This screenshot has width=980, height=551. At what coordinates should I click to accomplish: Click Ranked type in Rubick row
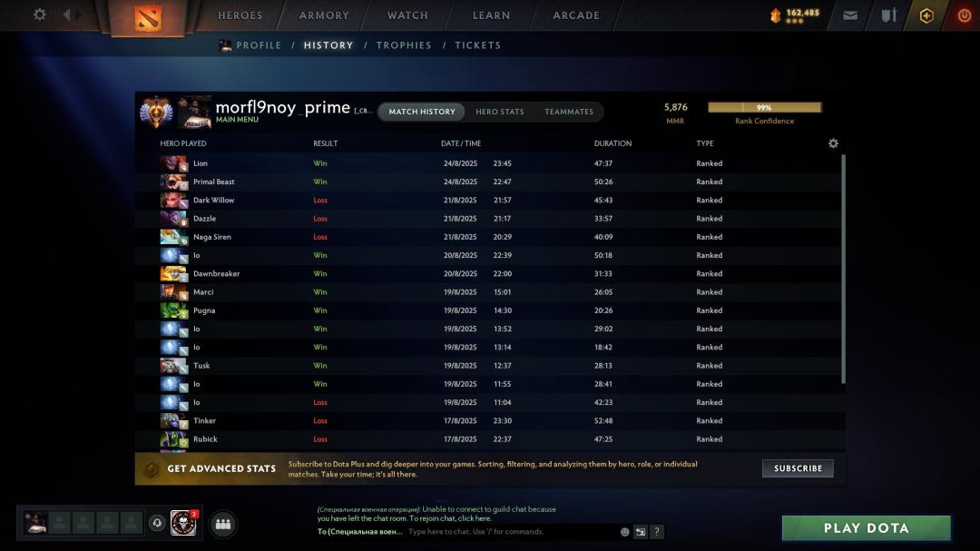pyautogui.click(x=710, y=439)
